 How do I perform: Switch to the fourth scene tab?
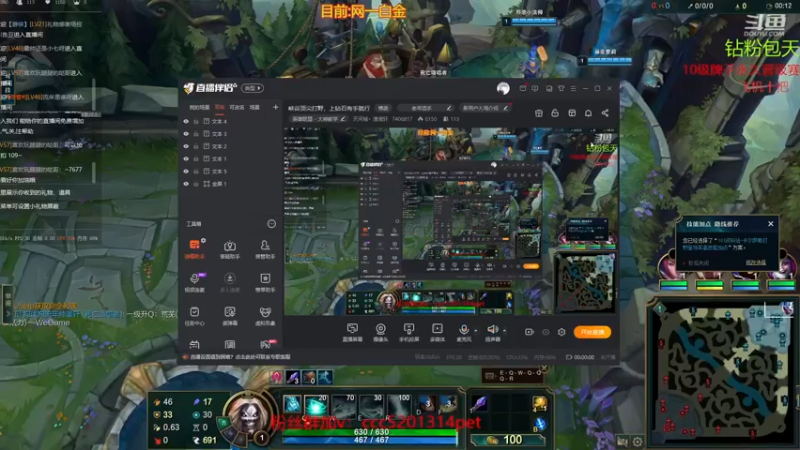tap(255, 108)
